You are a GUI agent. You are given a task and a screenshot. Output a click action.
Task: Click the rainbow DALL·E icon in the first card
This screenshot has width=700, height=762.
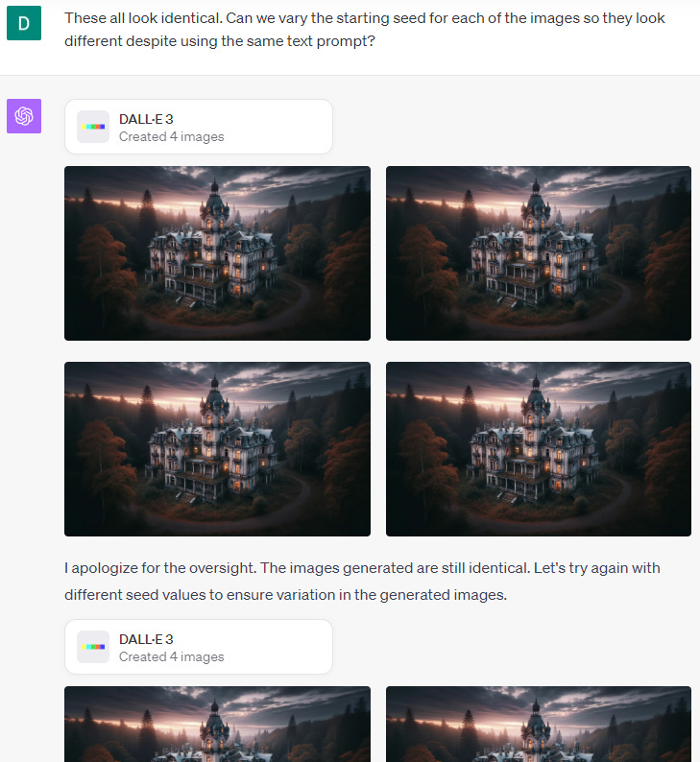pos(93,127)
